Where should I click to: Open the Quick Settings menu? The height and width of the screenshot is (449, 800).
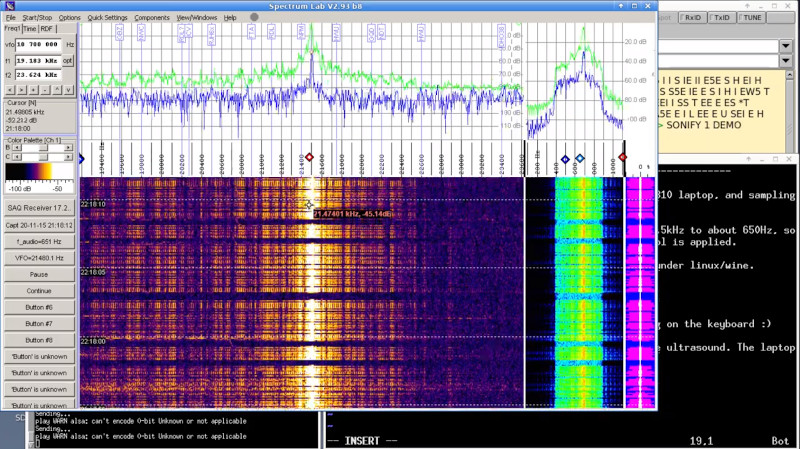point(107,17)
